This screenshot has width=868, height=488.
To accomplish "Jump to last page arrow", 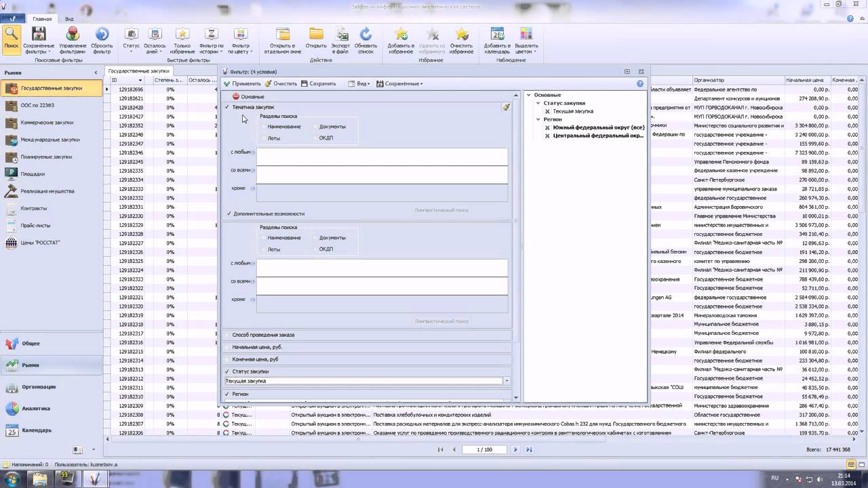I will 529,449.
